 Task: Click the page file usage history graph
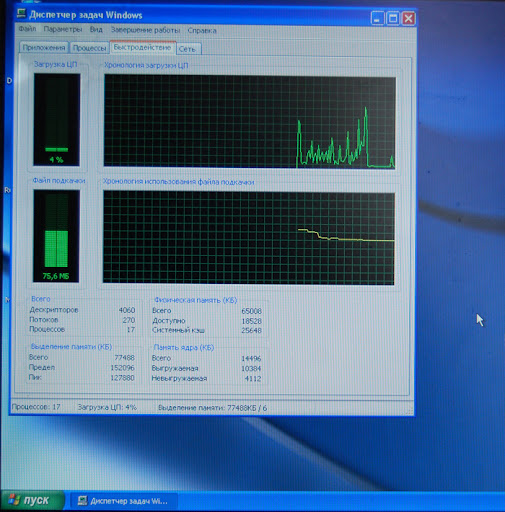coord(249,238)
